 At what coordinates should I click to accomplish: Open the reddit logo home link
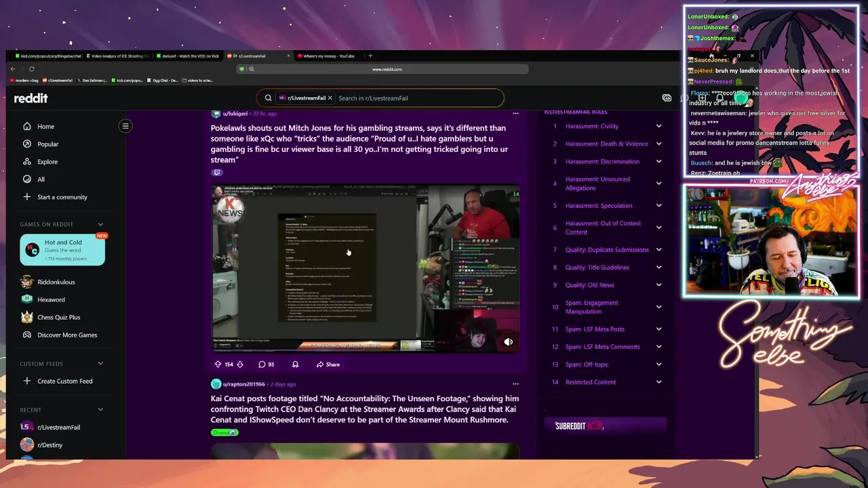31,98
